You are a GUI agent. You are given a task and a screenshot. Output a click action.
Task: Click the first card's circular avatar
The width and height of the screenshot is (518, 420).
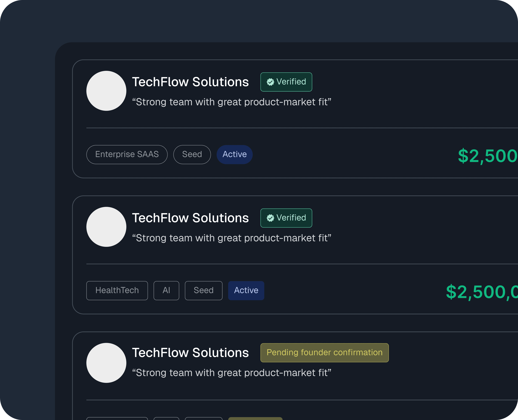coord(106,91)
